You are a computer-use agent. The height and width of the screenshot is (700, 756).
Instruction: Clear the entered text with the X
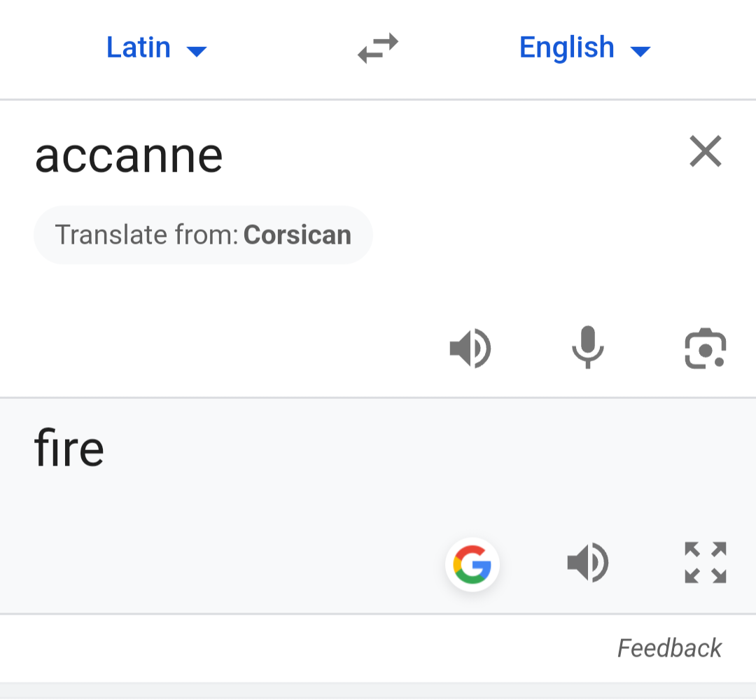[705, 152]
